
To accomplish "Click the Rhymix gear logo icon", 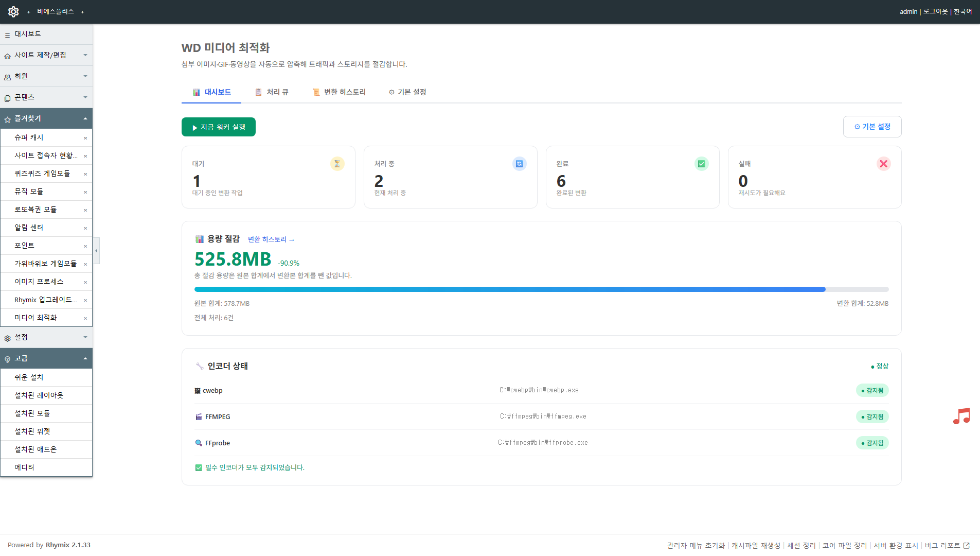I will [x=13, y=11].
